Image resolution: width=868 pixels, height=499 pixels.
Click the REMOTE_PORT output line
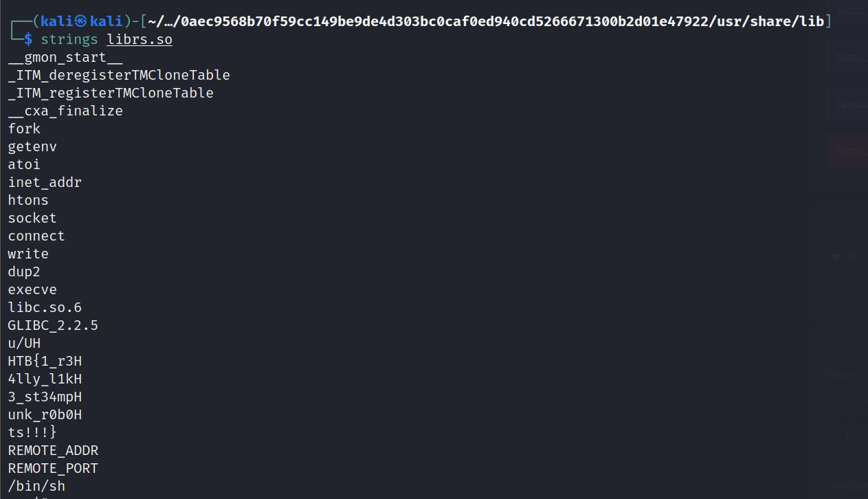pyautogui.click(x=53, y=468)
